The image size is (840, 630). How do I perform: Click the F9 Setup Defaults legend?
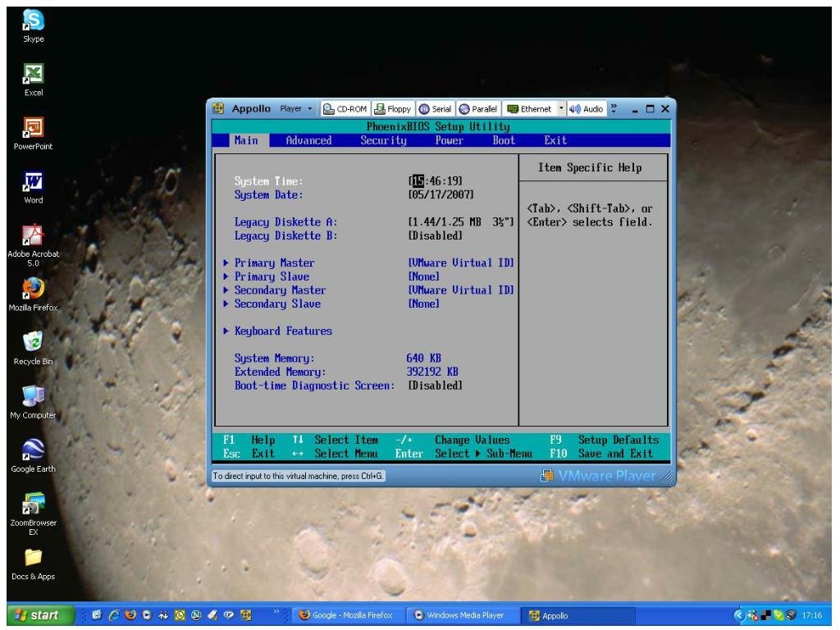[x=605, y=440]
